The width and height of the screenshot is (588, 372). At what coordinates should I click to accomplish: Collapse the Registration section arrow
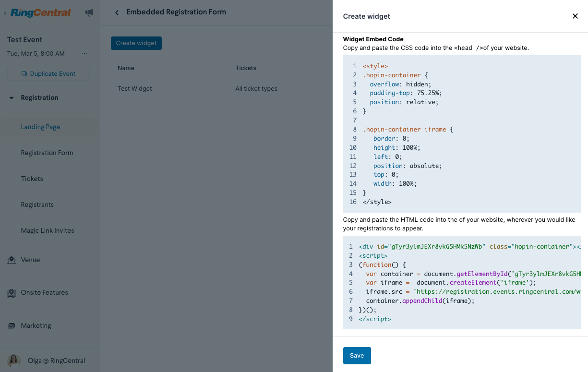pos(12,98)
